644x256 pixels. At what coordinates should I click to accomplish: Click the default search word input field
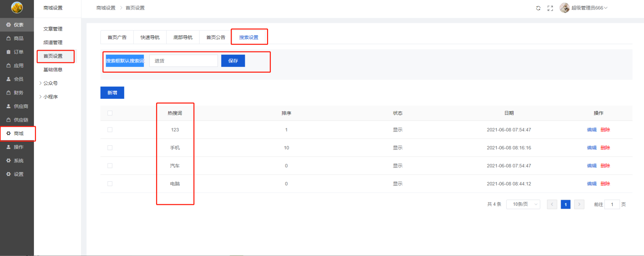tap(184, 61)
